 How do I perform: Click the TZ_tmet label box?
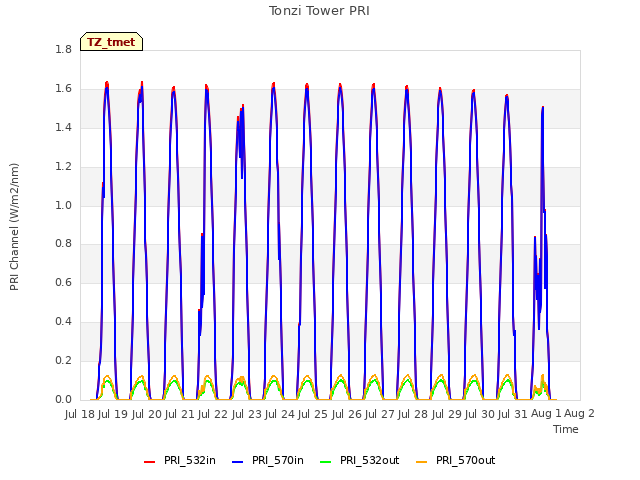pos(111,42)
